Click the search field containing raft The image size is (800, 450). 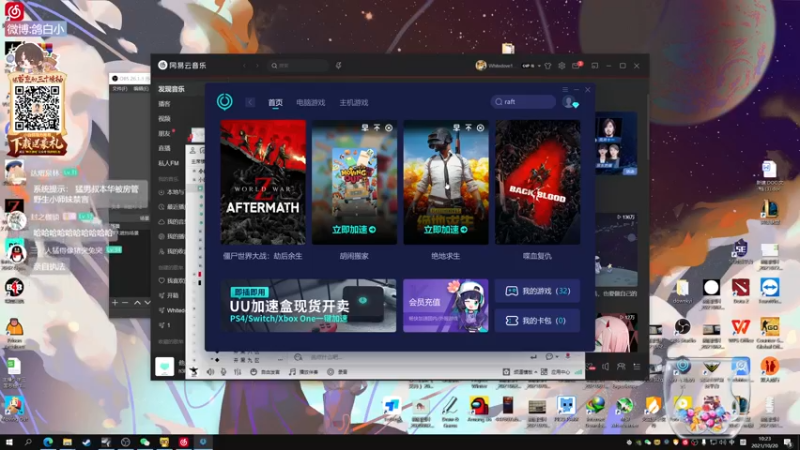523,102
